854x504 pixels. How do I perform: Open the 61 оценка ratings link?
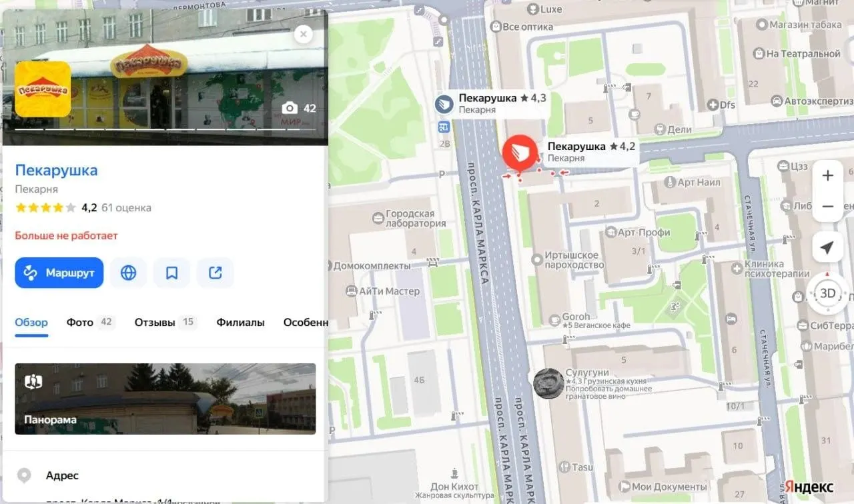126,207
